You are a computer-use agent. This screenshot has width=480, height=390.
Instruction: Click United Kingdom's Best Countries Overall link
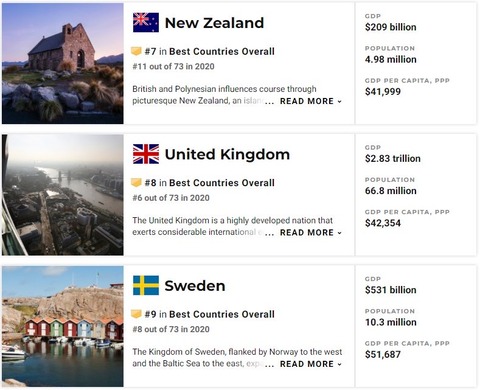pyautogui.click(x=222, y=183)
